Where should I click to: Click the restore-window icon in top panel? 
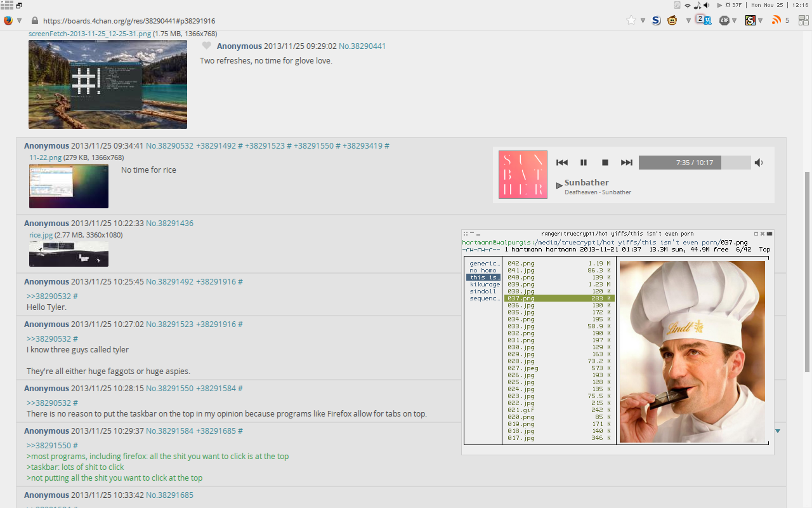(x=19, y=5)
